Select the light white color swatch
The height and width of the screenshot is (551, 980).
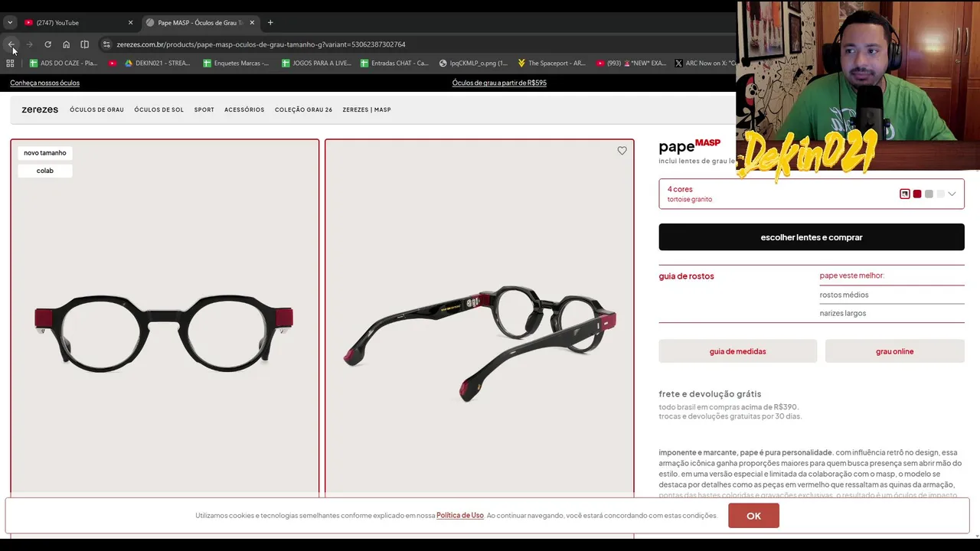point(941,194)
